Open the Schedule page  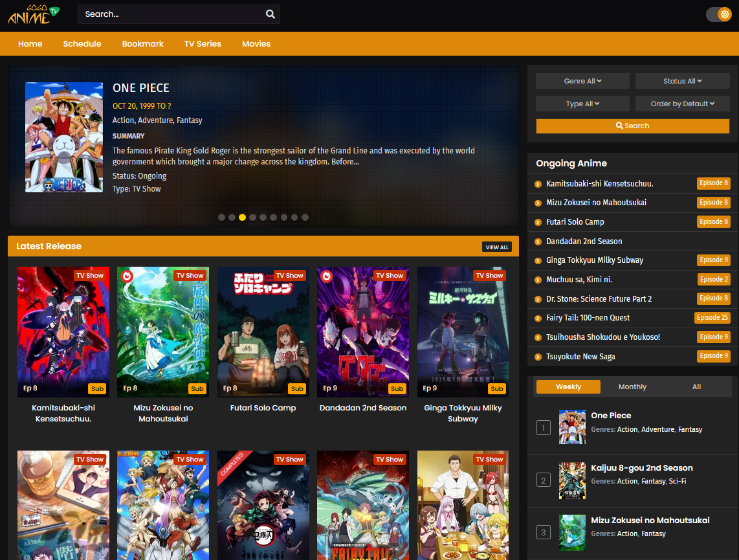82,44
